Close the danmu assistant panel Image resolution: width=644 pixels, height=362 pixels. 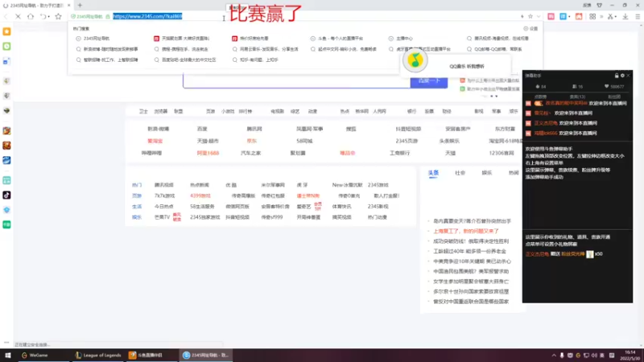[628, 76]
